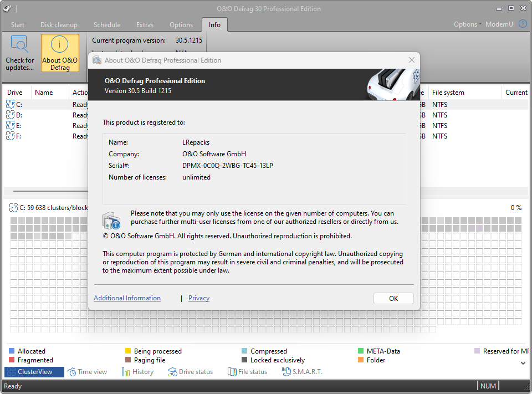Open the help question mark icon
This screenshot has height=394, width=532.
[x=523, y=24]
